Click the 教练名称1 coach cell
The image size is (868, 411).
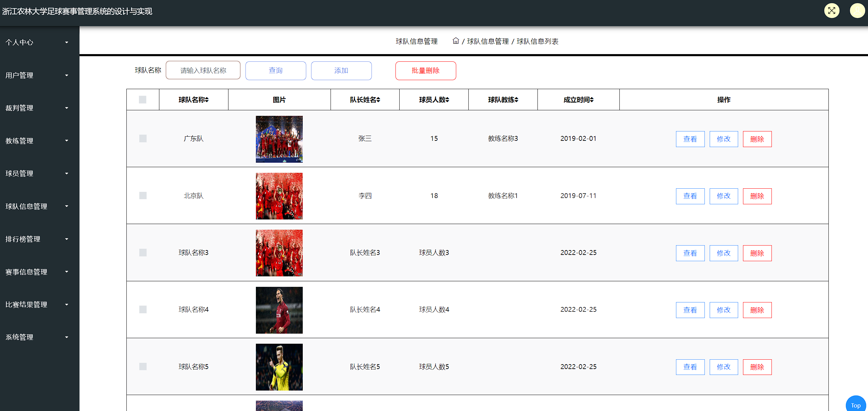tap(503, 196)
